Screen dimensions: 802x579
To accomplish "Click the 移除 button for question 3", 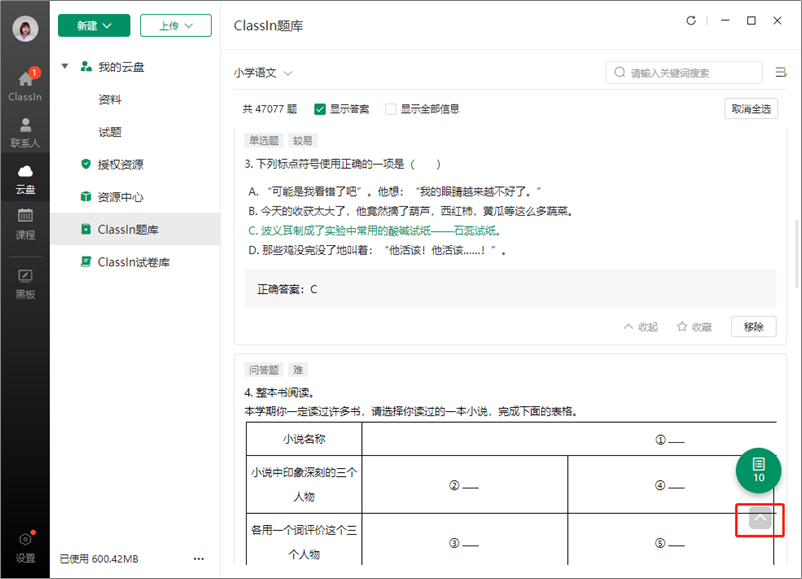I will pyautogui.click(x=753, y=327).
